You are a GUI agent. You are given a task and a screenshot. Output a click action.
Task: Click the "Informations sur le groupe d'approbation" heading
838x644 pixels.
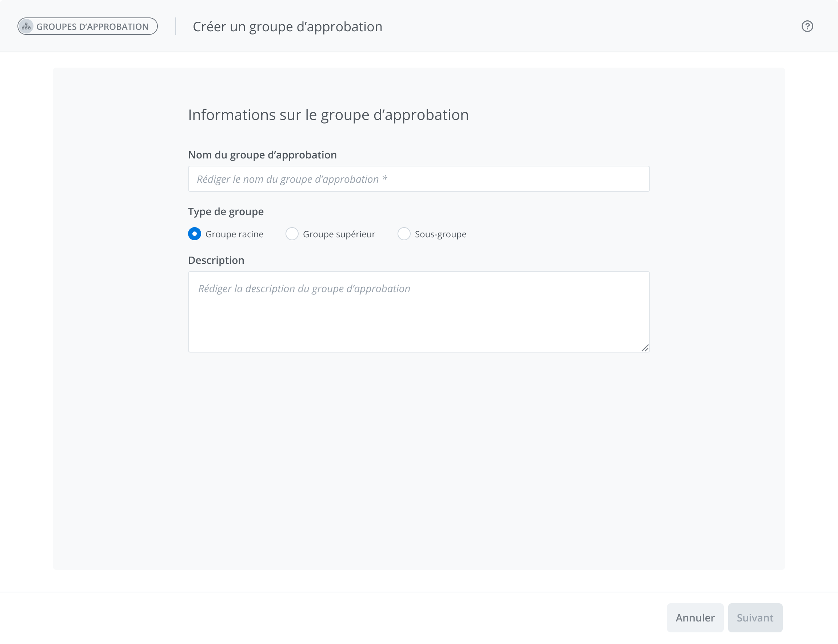point(328,114)
